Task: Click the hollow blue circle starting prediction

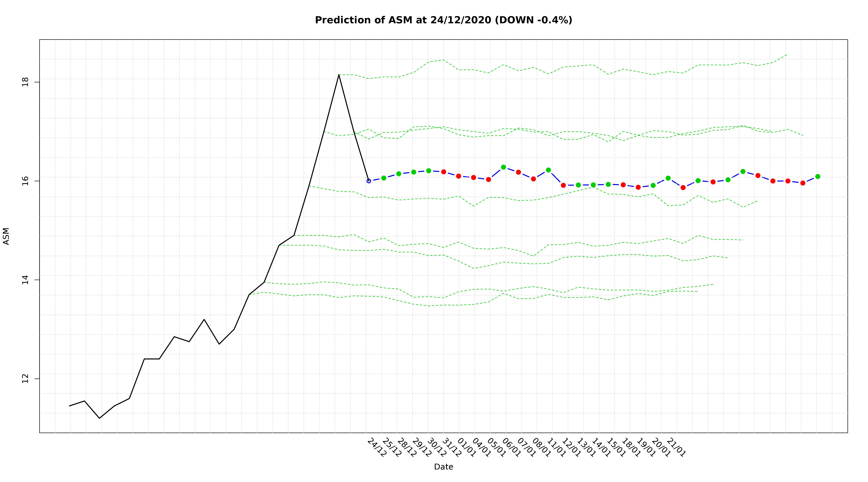Action: 369,181
